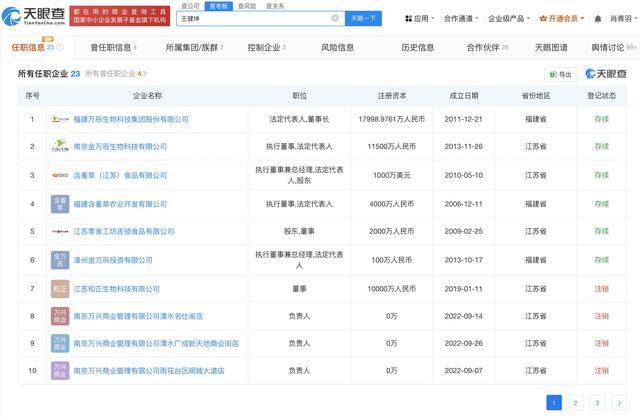This screenshot has height=418, width=640.
Task: Switch to the 查风险 search tab
Action: (247, 6)
